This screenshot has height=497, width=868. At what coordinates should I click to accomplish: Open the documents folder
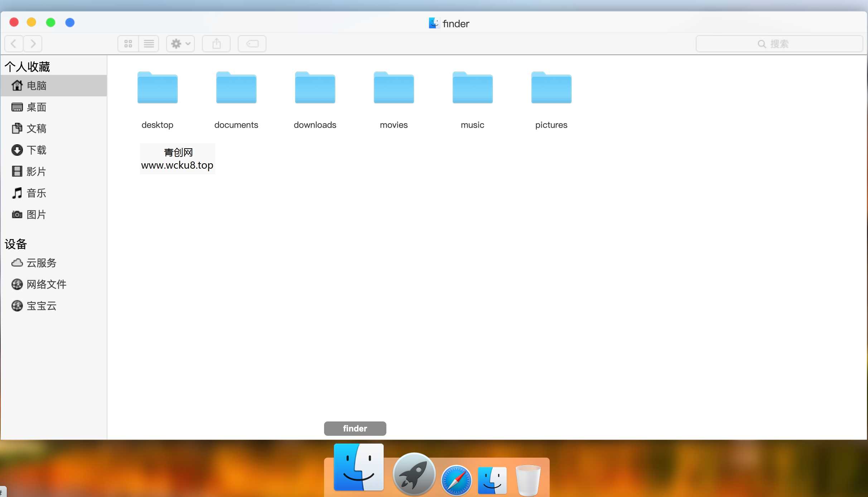coord(236,88)
